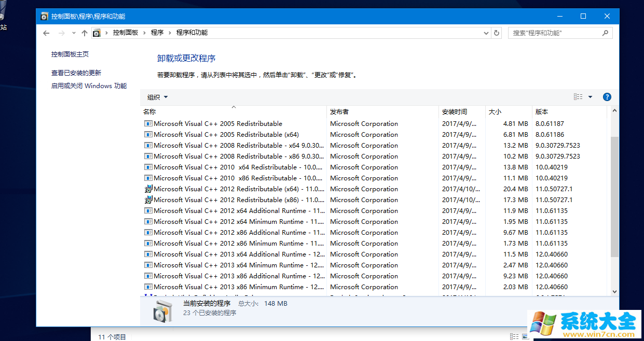Click the 控制面板 breadcrumb
Image resolution: width=644 pixels, height=341 pixels.
coord(126,33)
